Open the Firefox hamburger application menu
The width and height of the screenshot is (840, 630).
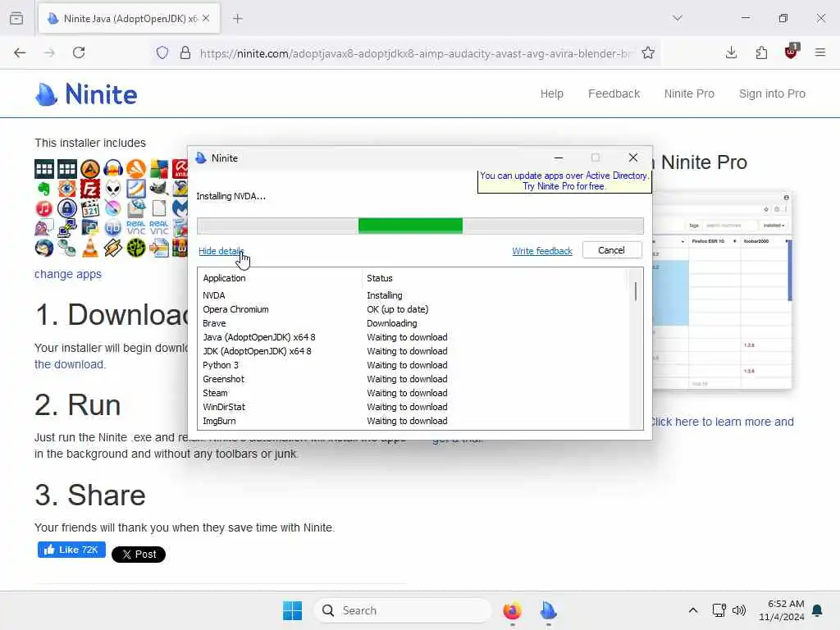tap(820, 52)
